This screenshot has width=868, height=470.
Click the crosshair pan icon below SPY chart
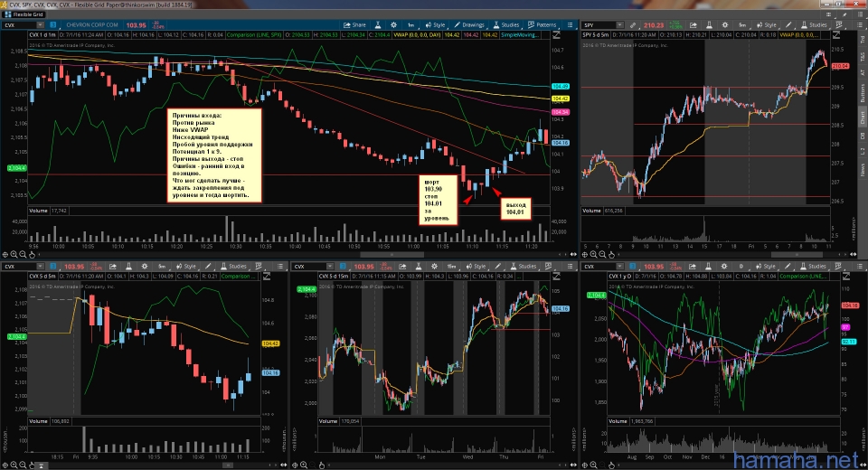[585, 255]
